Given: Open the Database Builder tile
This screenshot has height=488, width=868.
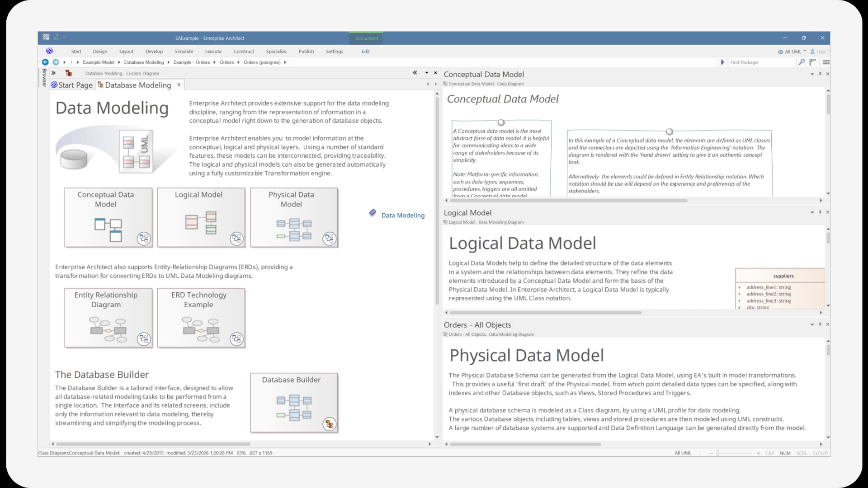Looking at the screenshot, I should click(x=294, y=403).
